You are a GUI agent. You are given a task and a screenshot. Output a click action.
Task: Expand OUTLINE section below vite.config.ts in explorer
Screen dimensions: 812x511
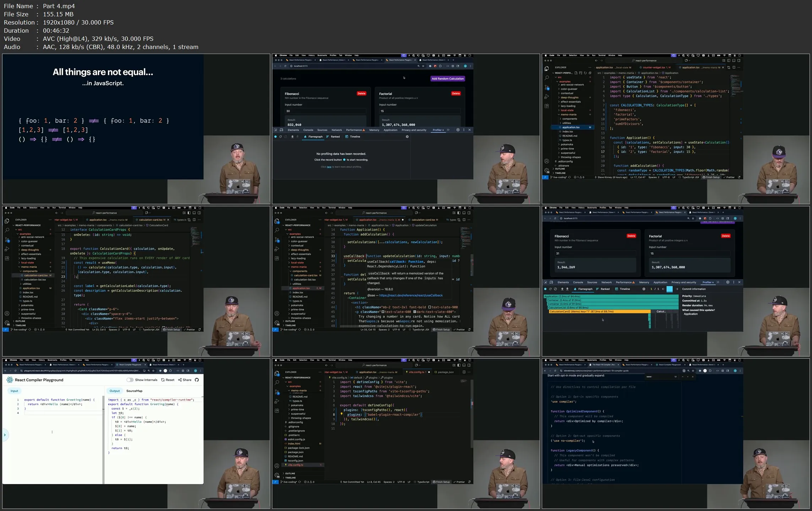pyautogui.click(x=290, y=474)
